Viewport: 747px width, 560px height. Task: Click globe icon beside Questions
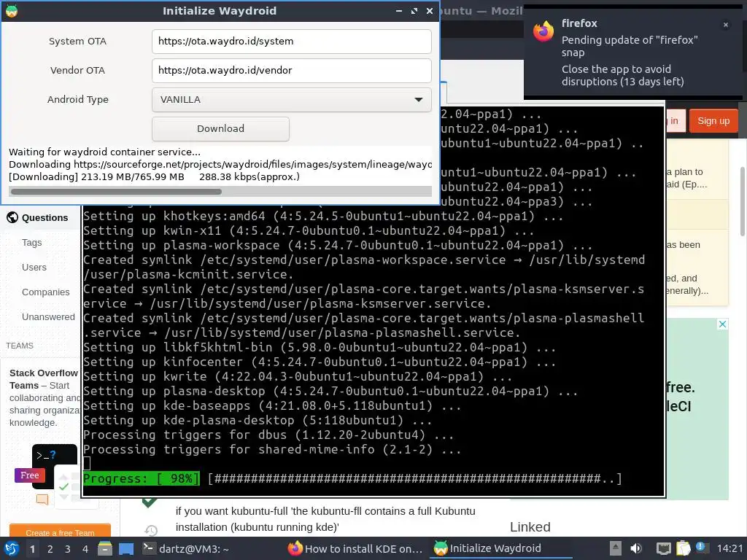click(x=12, y=217)
